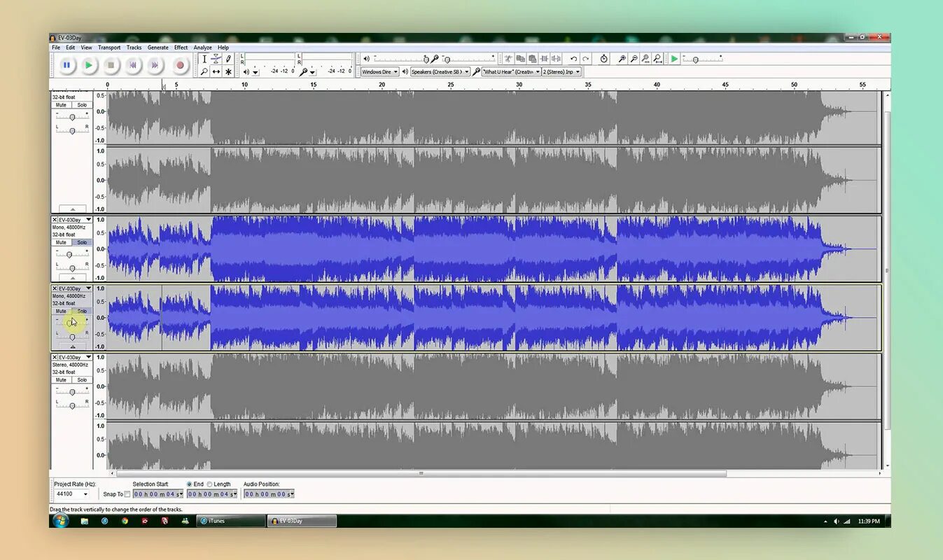
Task: Open the Transport menu
Action: [x=109, y=48]
